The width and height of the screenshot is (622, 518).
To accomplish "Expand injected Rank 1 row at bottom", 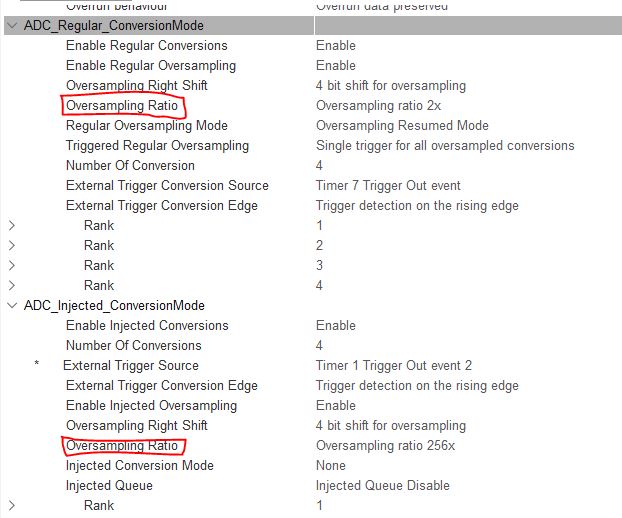I will [12, 506].
